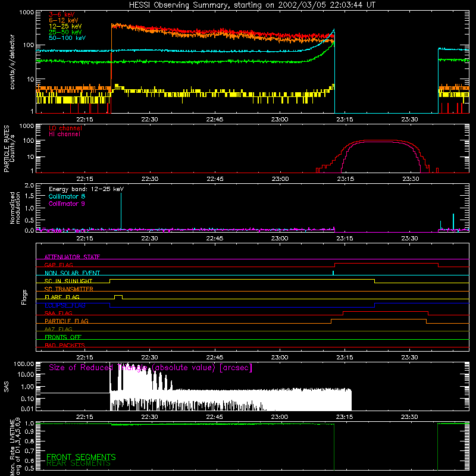
Task: Click the 23:15 tick under the modulation plot
Action: 345,239
